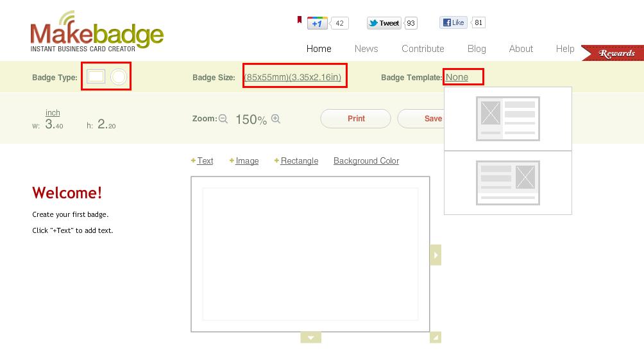
Task: Add an +Image element
Action: 244,160
